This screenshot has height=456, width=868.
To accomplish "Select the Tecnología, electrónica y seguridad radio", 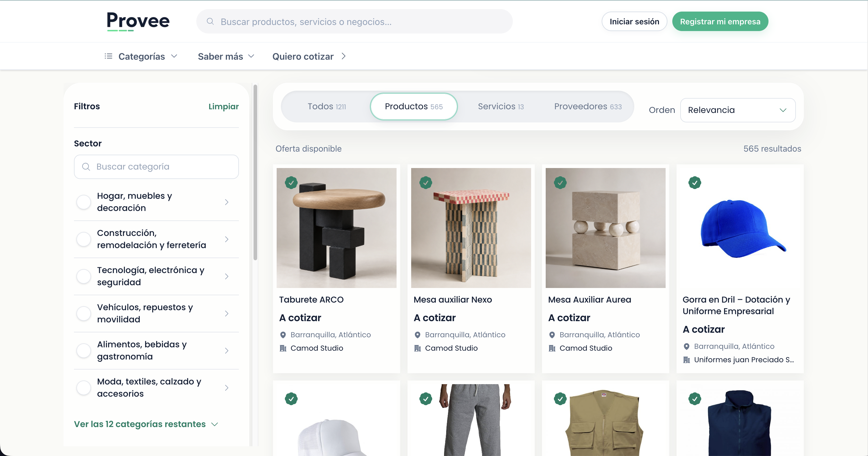I will (84, 276).
